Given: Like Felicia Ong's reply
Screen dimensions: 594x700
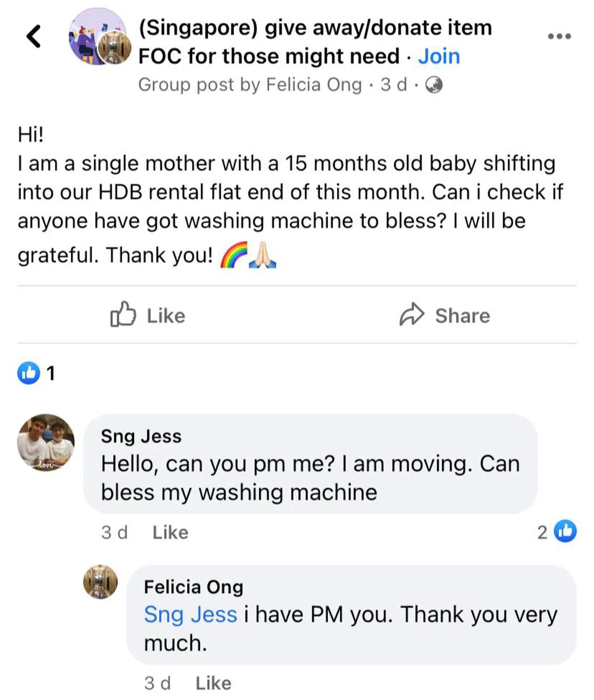Looking at the screenshot, I should pos(213,683).
